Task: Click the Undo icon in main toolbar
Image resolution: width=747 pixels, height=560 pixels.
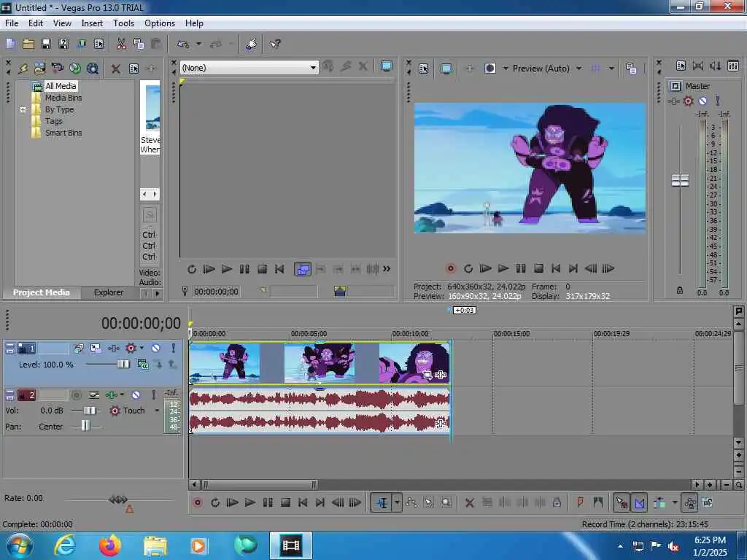Action: tap(183, 44)
